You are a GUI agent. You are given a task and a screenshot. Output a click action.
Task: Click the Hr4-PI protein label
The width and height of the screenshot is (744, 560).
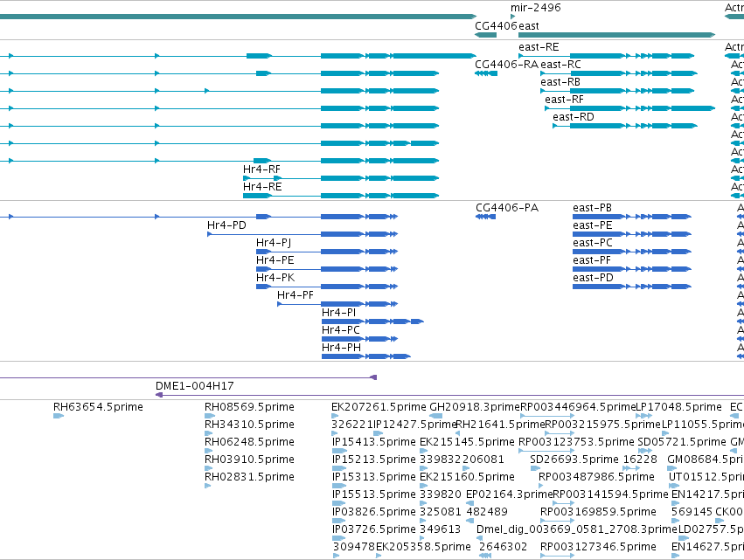339,313
